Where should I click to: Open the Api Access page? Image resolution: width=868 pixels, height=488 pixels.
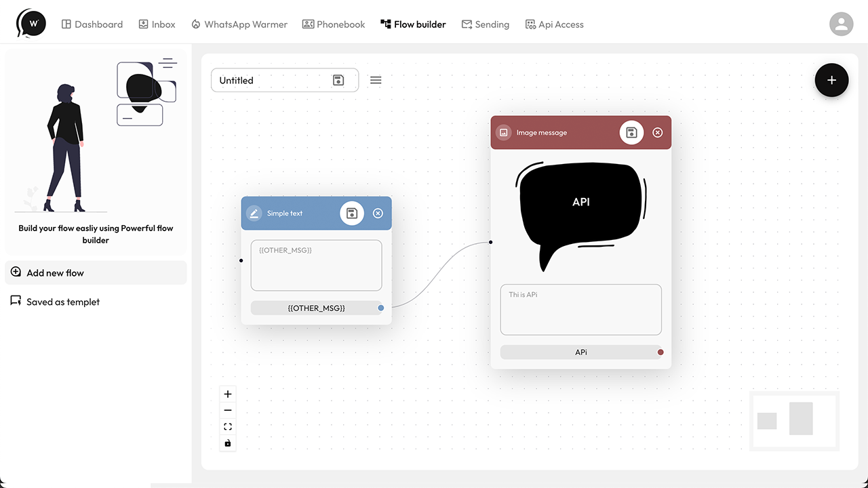555,24
